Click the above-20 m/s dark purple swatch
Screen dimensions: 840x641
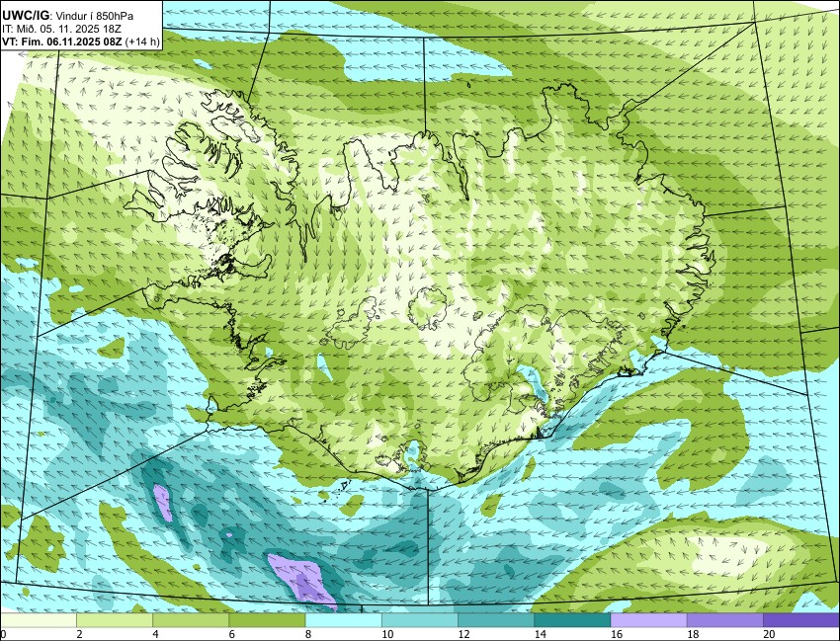[800, 620]
